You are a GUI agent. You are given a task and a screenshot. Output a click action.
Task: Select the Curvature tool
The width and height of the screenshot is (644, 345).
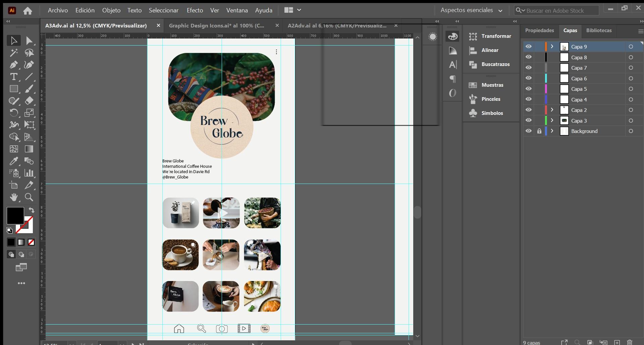(x=29, y=65)
